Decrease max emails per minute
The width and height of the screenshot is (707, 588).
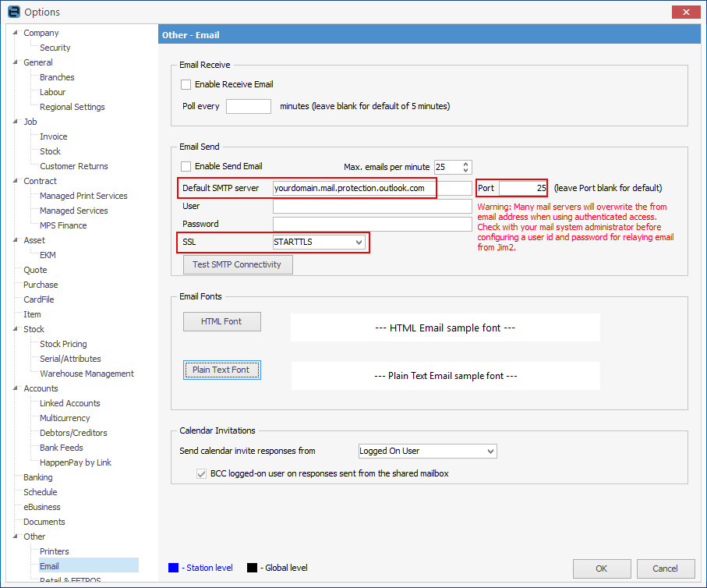466,170
